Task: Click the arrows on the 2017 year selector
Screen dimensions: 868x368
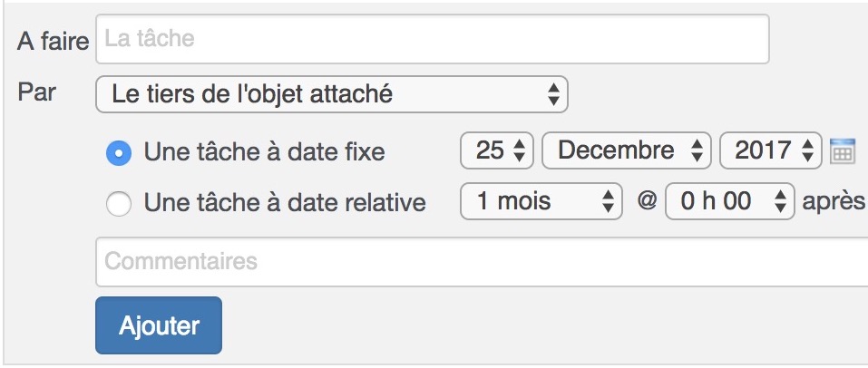Action: coord(807,150)
